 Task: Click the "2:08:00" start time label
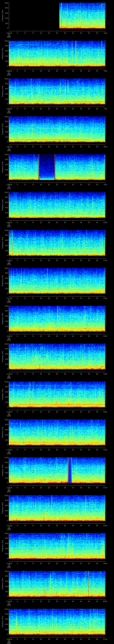(9, 184)
